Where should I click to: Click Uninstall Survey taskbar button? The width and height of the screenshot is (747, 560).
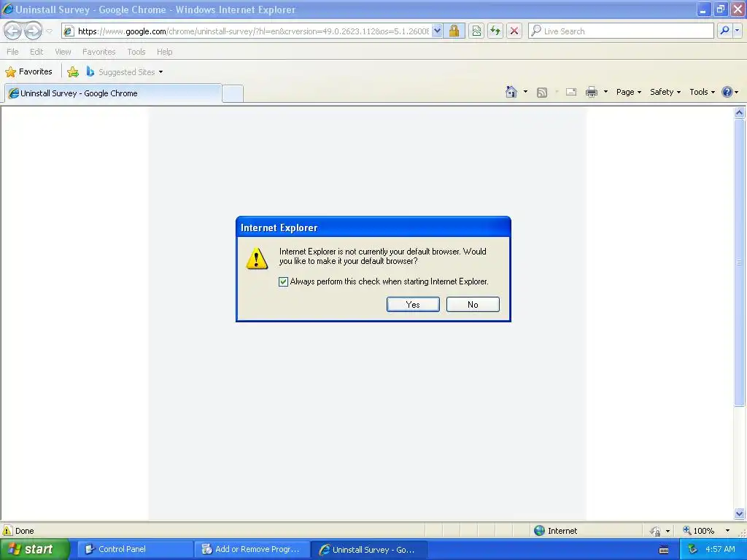point(368,550)
